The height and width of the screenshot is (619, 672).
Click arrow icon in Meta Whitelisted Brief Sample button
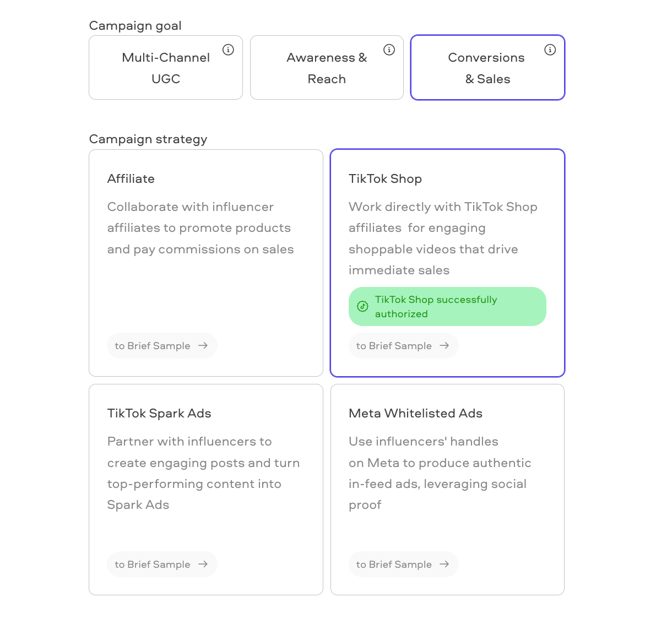tap(445, 564)
